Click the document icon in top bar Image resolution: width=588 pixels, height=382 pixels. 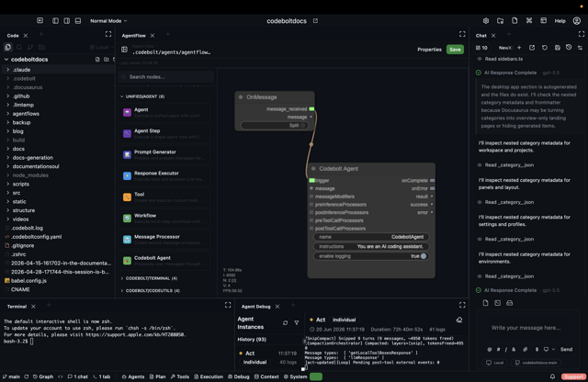pos(514,21)
